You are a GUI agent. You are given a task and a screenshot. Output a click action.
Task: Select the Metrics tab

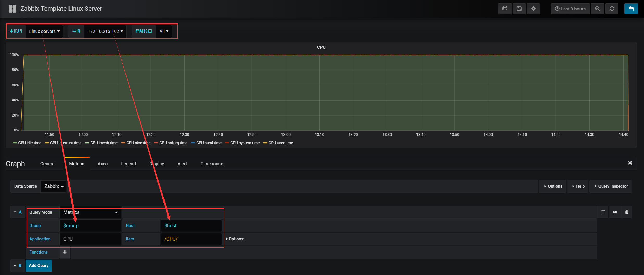click(77, 164)
